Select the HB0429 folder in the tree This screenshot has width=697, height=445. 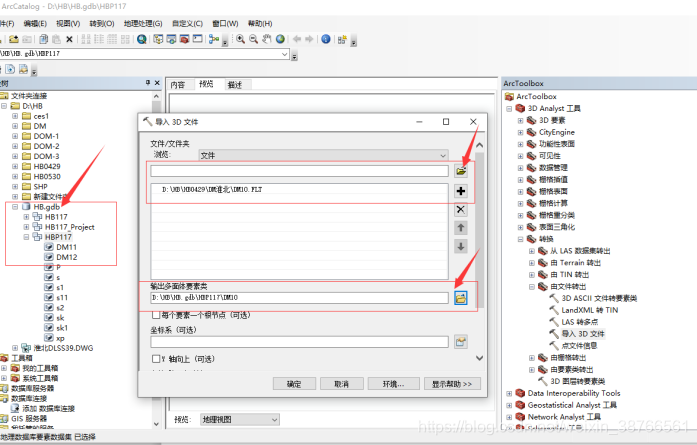click(x=41, y=166)
